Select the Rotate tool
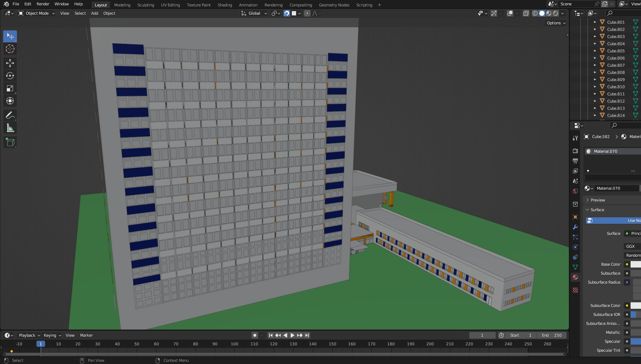Viewport: 641px width, 364px height. click(x=10, y=76)
